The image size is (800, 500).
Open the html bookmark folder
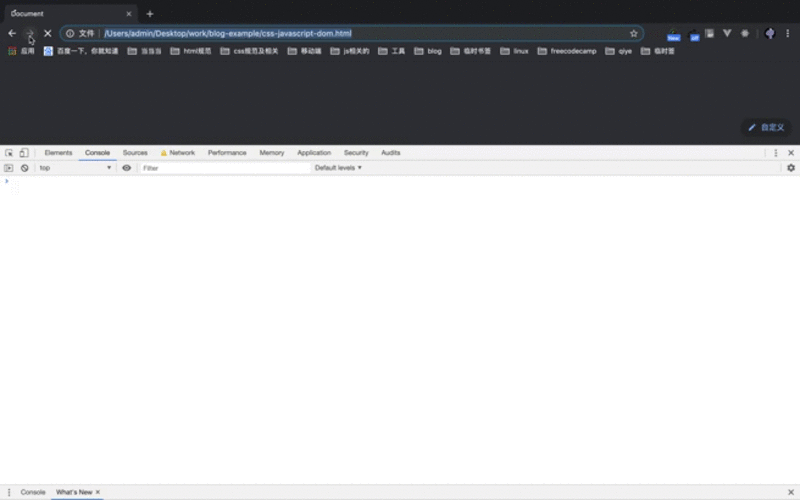[x=191, y=51]
